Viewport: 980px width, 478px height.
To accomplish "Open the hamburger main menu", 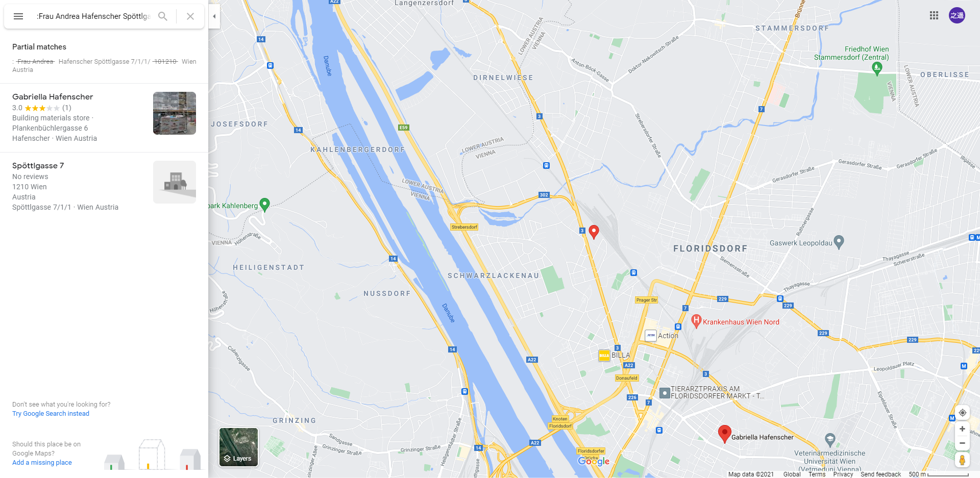I will pos(18,16).
